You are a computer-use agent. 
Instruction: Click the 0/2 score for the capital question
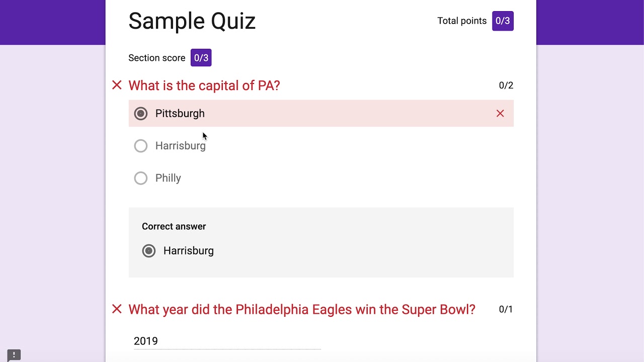point(506,85)
